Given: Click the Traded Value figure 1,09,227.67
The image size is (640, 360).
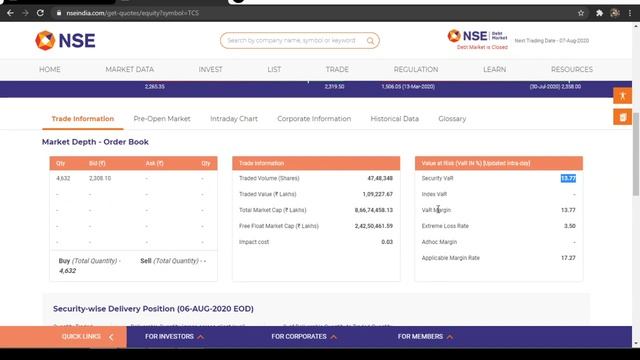Looking at the screenshot, I should [378, 194].
